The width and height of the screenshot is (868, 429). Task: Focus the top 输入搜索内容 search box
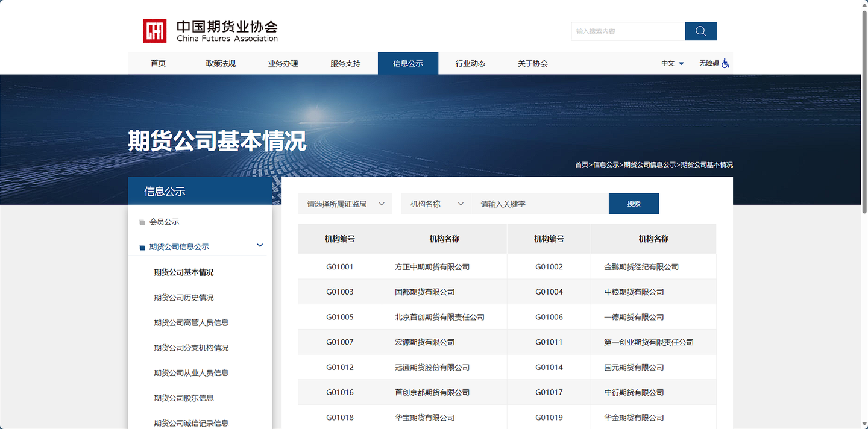627,31
